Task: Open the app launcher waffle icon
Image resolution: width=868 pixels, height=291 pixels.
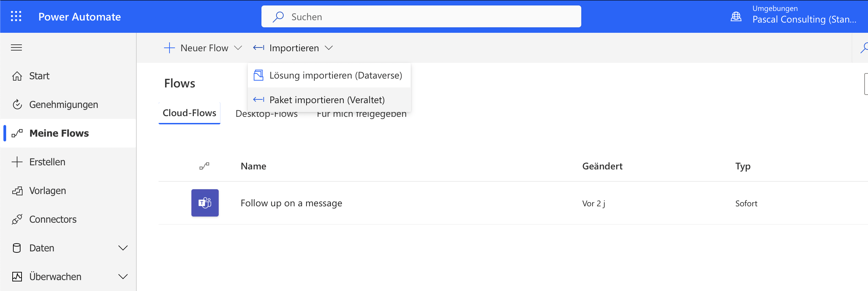Action: (16, 16)
